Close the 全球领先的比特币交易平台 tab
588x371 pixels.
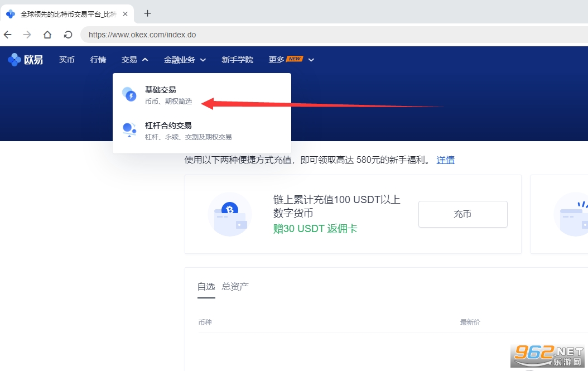tap(126, 14)
